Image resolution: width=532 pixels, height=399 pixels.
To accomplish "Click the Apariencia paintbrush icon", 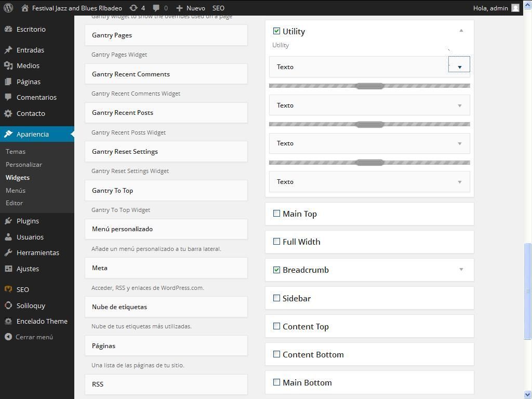I will click(8, 134).
